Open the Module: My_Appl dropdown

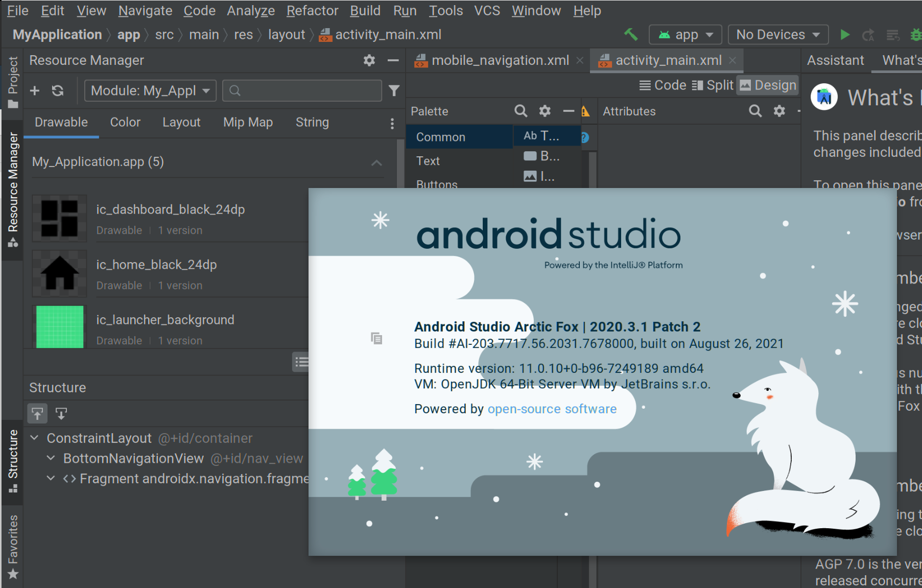pyautogui.click(x=150, y=90)
